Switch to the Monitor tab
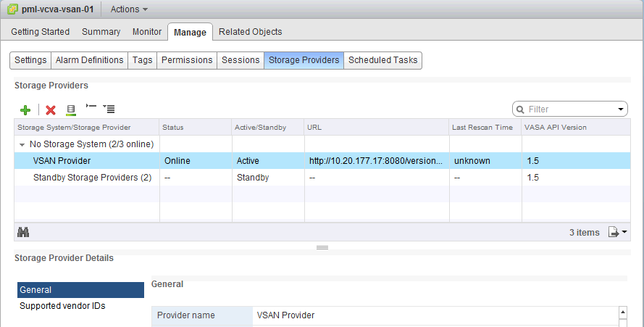 point(147,32)
